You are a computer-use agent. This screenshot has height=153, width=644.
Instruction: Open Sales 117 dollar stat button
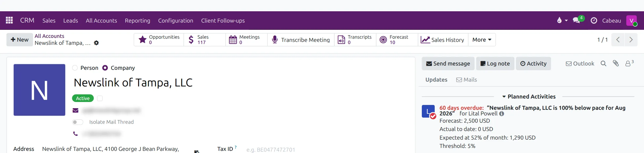tap(205, 40)
